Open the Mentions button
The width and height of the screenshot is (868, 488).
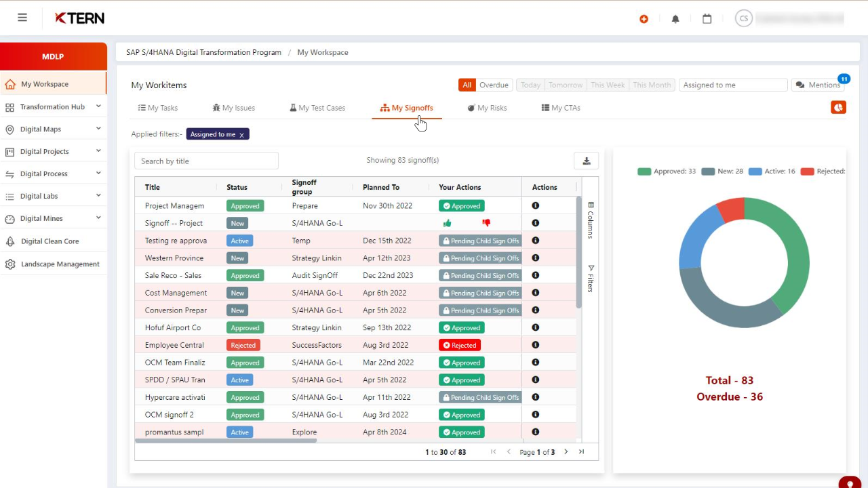818,85
